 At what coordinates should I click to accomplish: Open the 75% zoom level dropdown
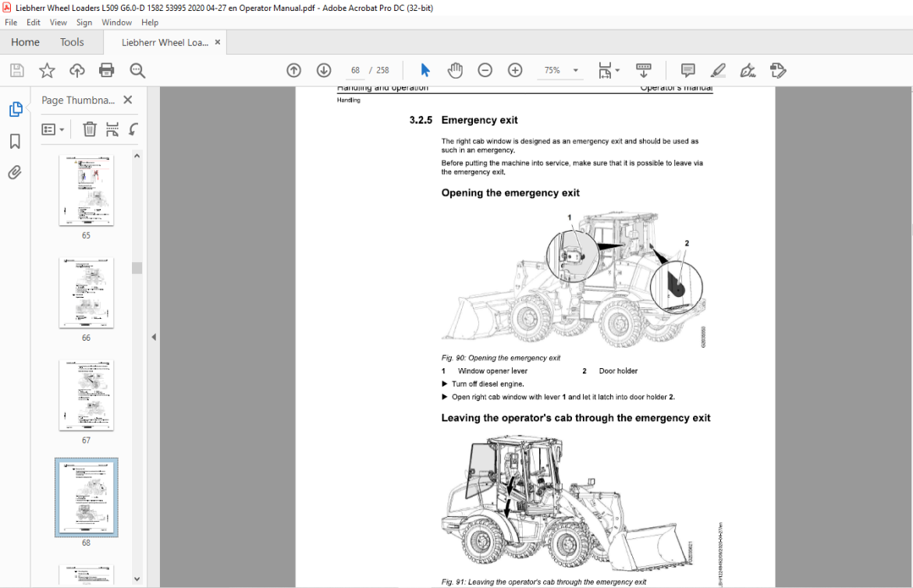tap(576, 70)
